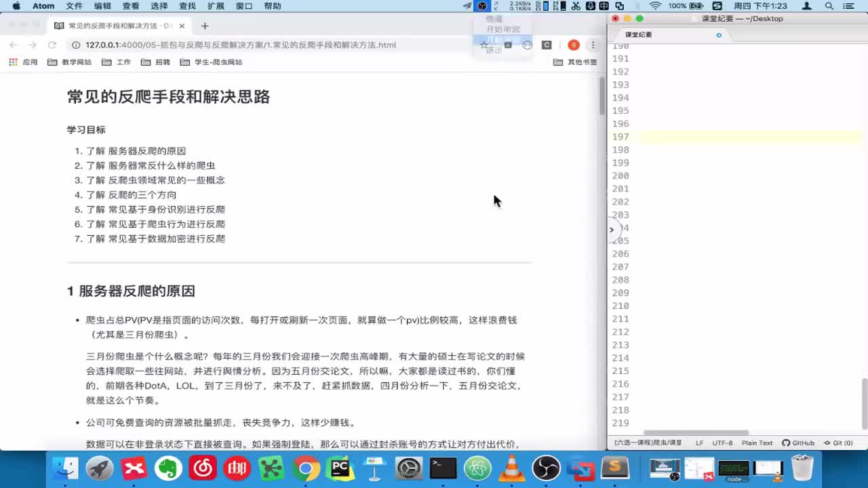Click Atom status bar file path

pyautogui.click(x=648, y=443)
